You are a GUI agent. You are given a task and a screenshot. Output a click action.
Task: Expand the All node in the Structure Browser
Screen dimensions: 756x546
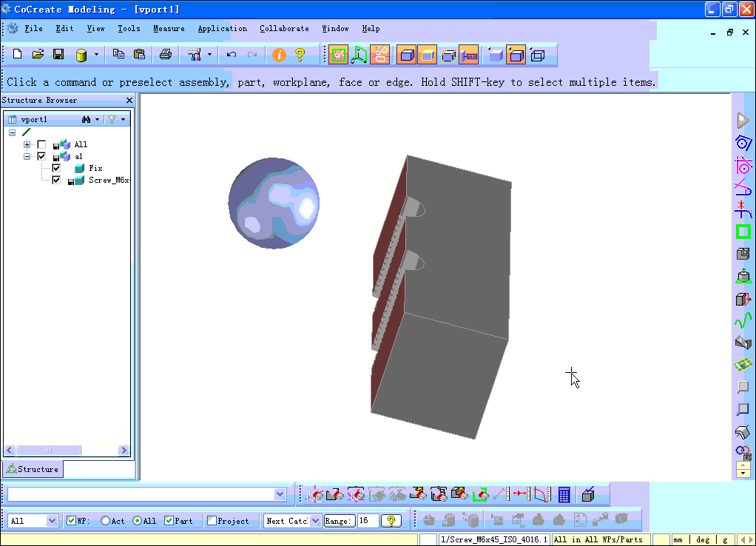pos(26,144)
